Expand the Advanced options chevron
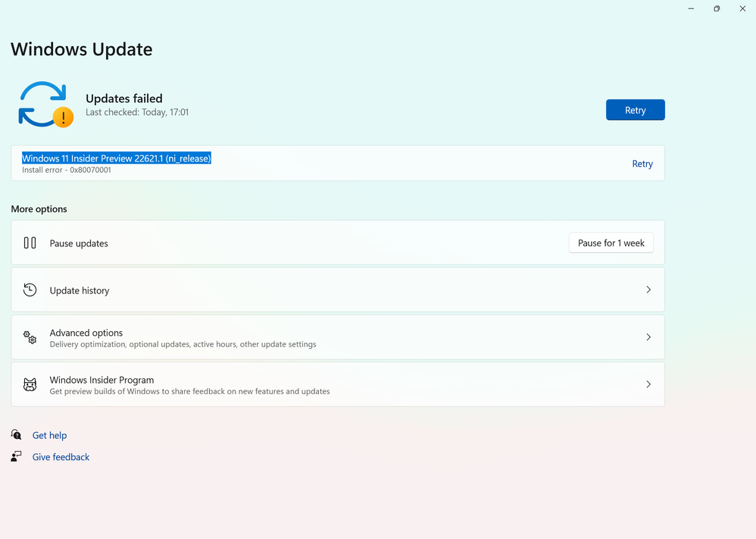Image resolution: width=756 pixels, height=539 pixels. coord(648,337)
